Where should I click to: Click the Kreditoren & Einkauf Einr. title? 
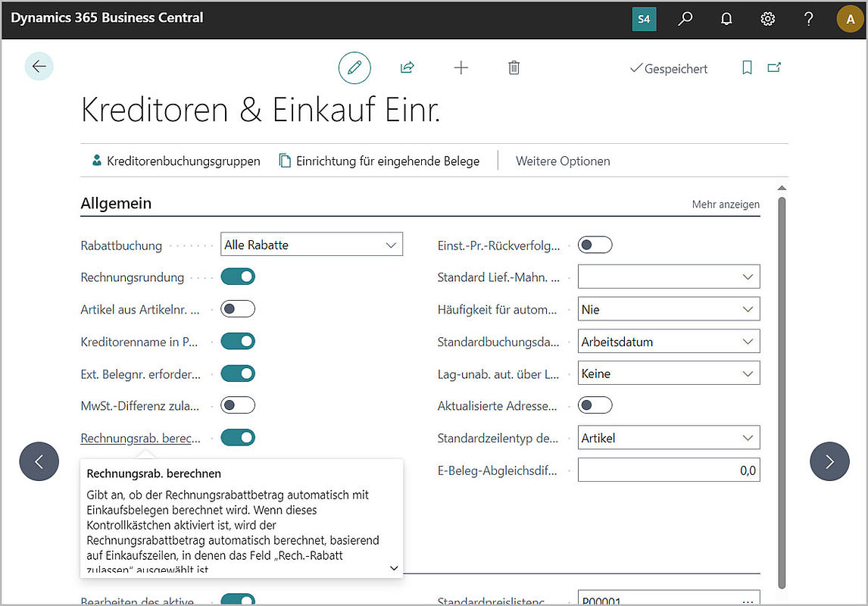261,110
